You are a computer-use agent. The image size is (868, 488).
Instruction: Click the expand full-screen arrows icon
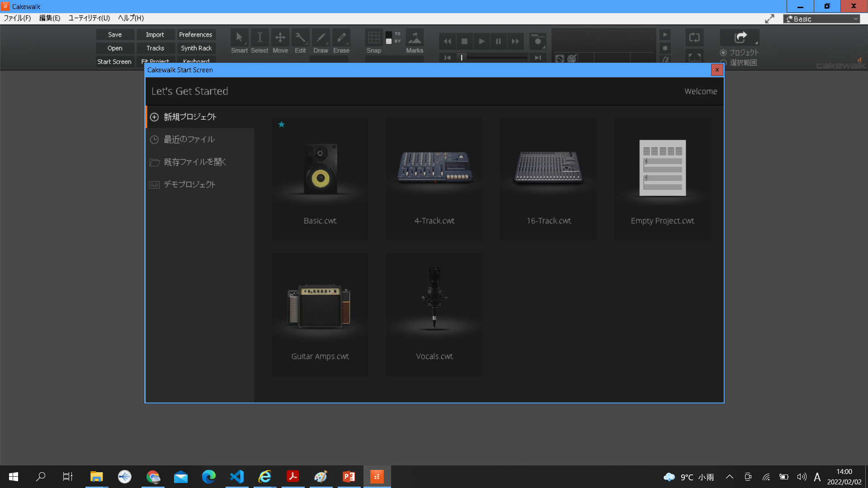tap(769, 19)
